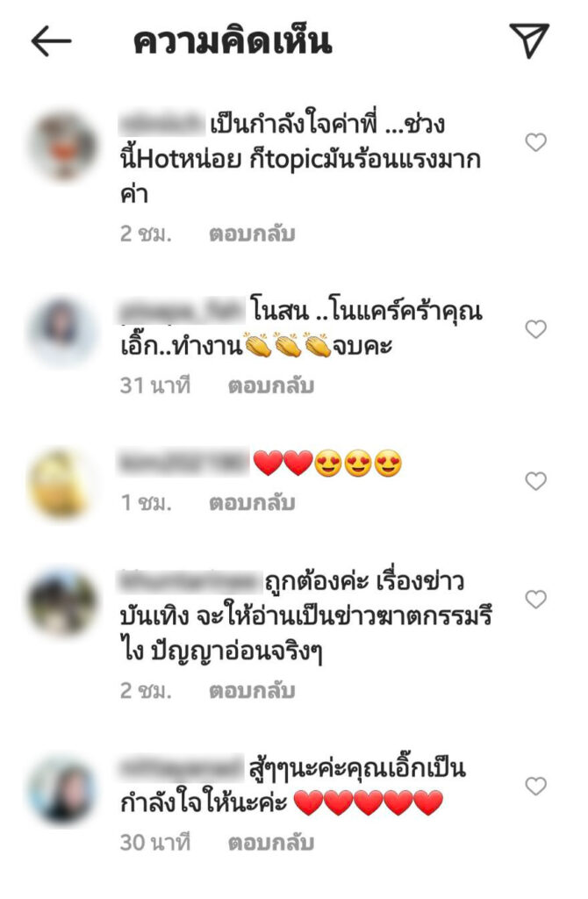Screen dimensions: 588x899
Task: Go back using the left arrow icon
Action: coord(51,40)
